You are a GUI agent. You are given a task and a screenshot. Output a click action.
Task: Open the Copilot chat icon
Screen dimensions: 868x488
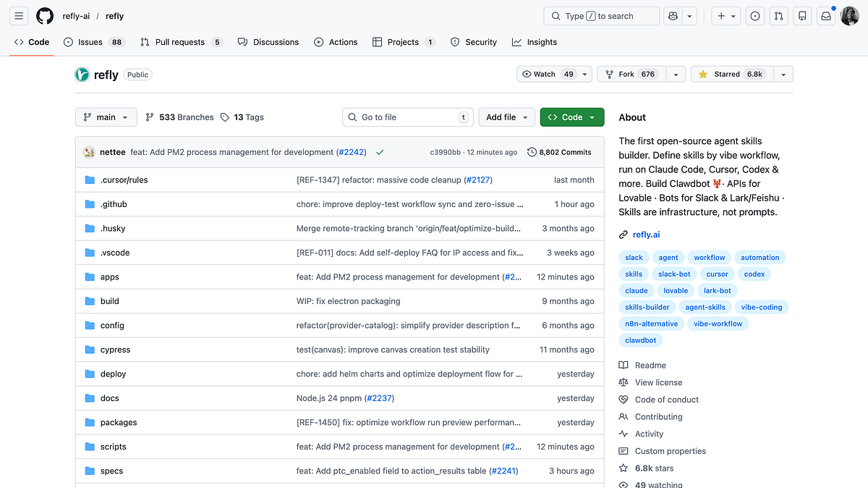[x=673, y=16]
